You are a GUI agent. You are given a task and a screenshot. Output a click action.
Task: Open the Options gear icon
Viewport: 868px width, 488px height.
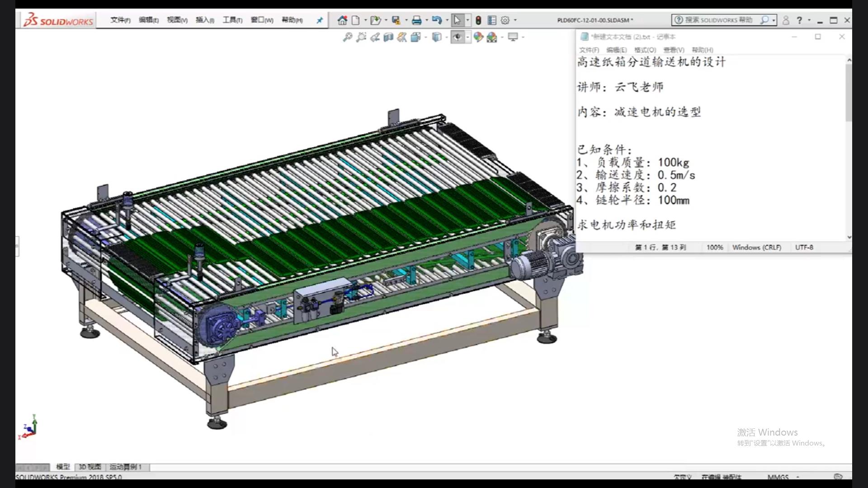[x=505, y=20]
